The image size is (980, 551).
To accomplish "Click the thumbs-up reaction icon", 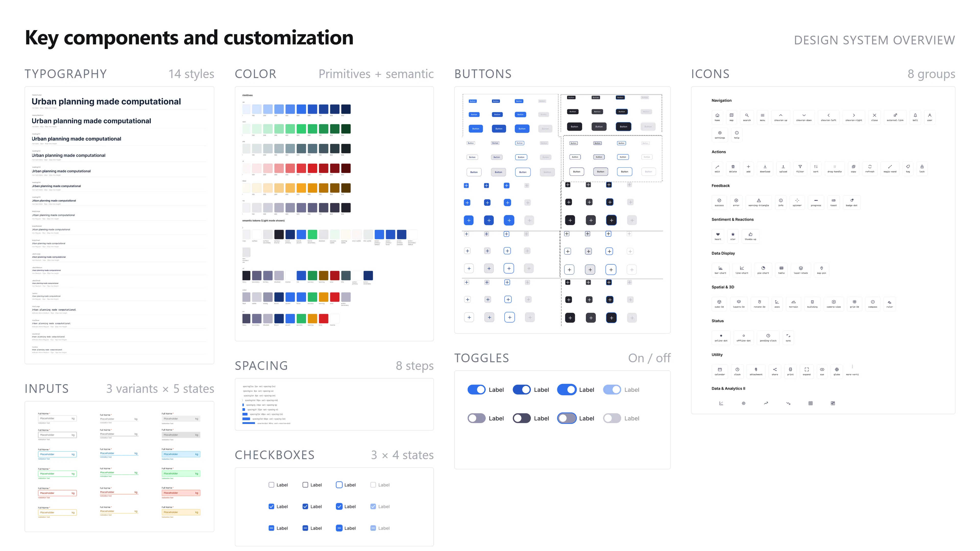I will pyautogui.click(x=750, y=236).
